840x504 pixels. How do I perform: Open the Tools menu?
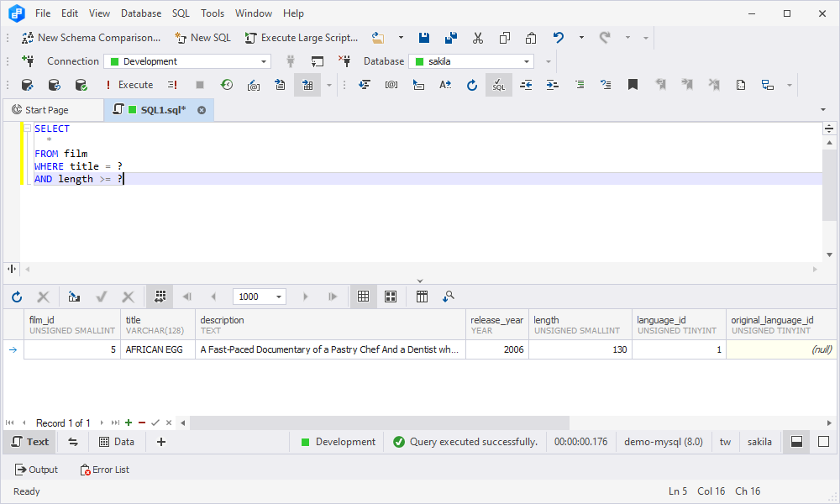(x=213, y=13)
